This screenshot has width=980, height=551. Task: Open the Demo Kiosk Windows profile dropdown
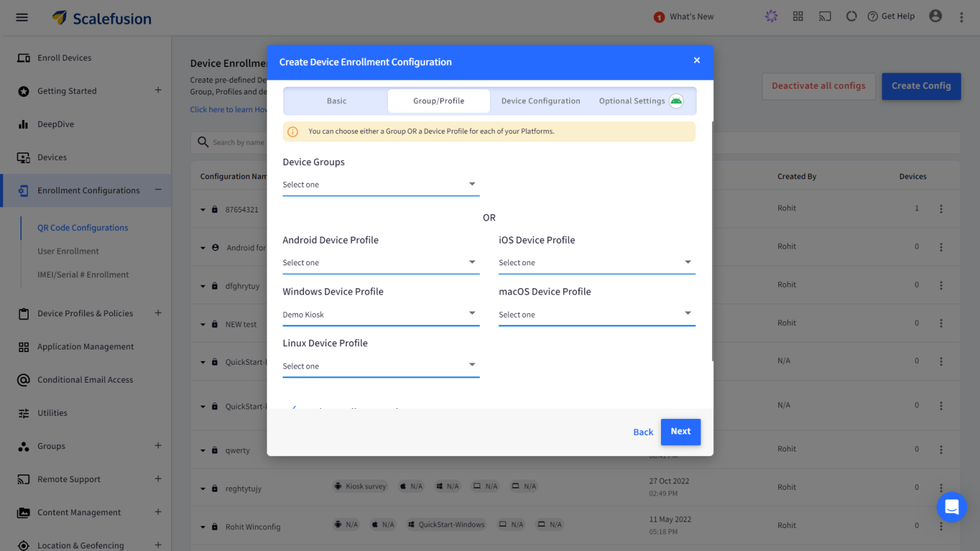(380, 314)
